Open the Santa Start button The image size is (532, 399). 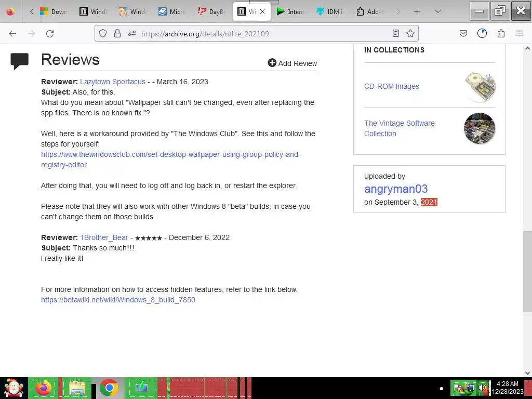coord(14,388)
